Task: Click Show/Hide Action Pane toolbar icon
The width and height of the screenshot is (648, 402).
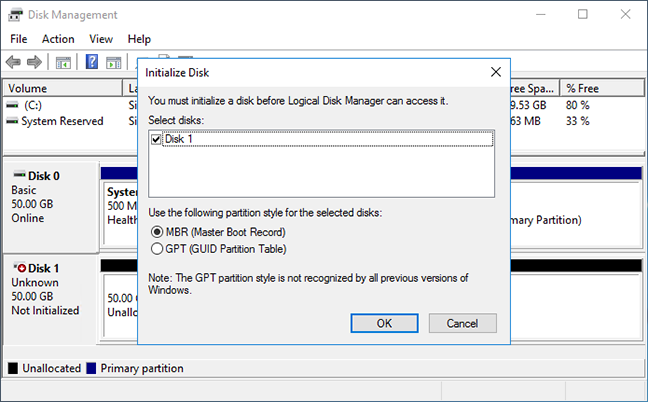Action: tap(113, 63)
